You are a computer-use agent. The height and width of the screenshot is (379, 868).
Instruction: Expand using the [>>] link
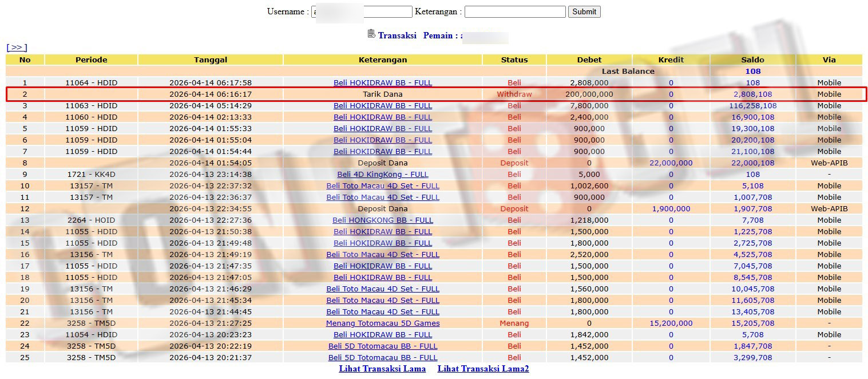pos(17,48)
